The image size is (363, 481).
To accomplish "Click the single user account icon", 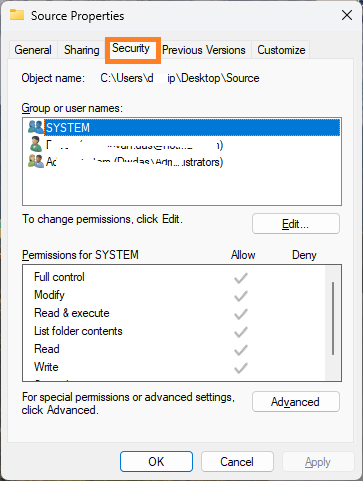I will tap(35, 144).
